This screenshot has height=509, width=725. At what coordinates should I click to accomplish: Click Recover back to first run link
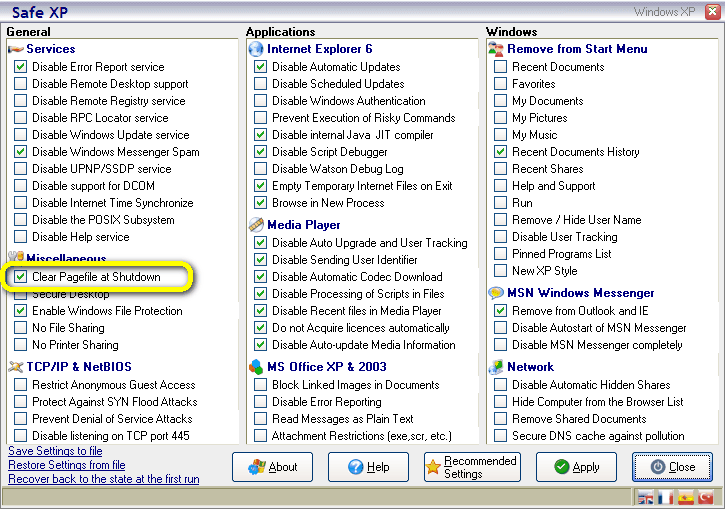104,479
